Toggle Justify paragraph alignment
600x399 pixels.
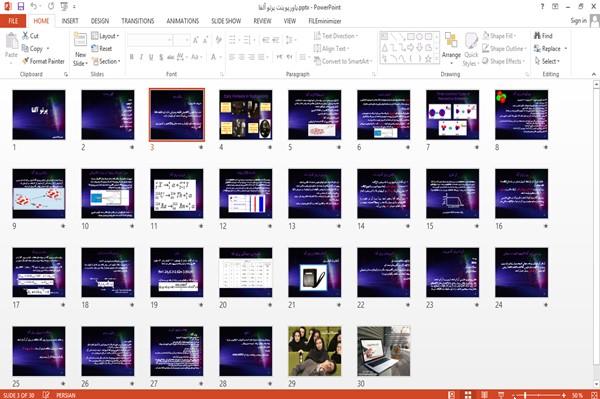pos(261,57)
